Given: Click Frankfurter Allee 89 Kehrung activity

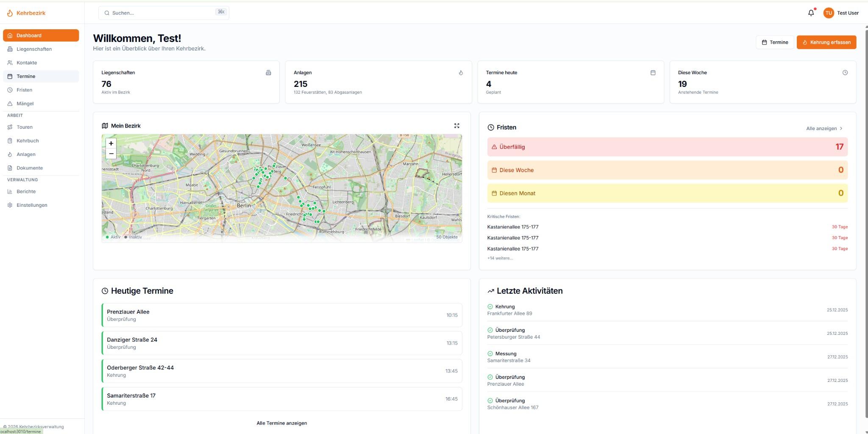Looking at the screenshot, I should 668,310.
